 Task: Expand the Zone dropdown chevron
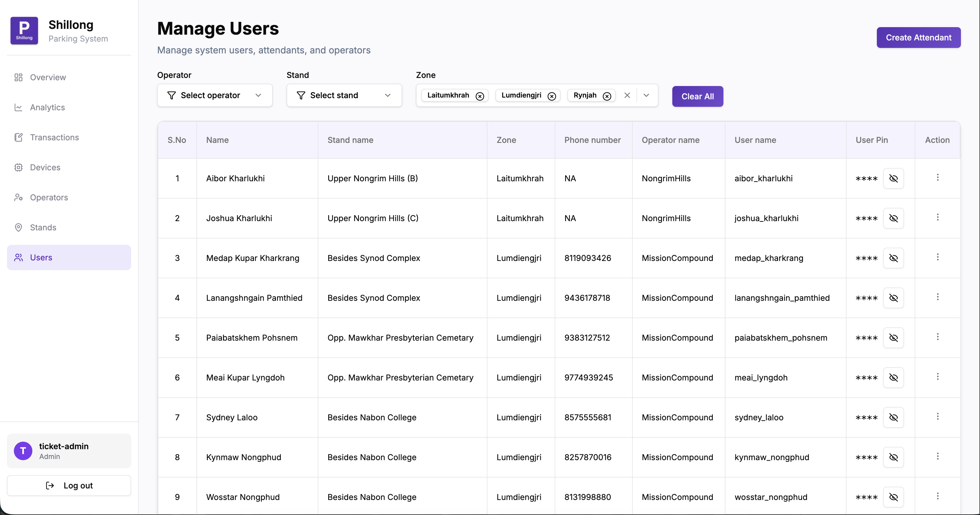(x=646, y=95)
